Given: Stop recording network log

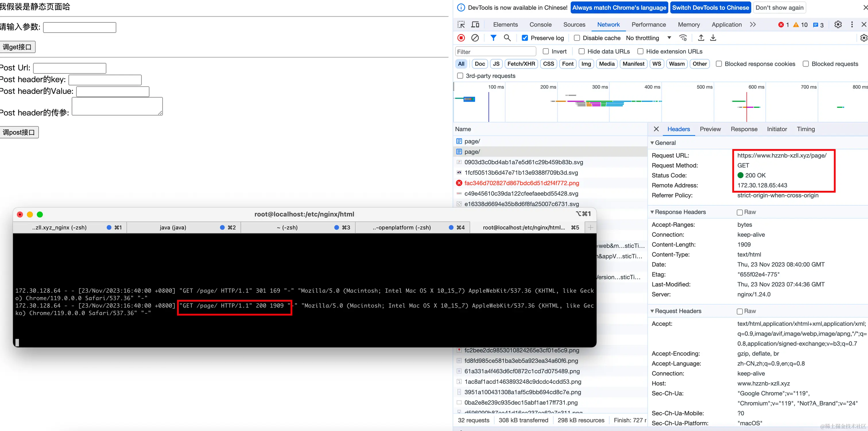Looking at the screenshot, I should click(461, 38).
